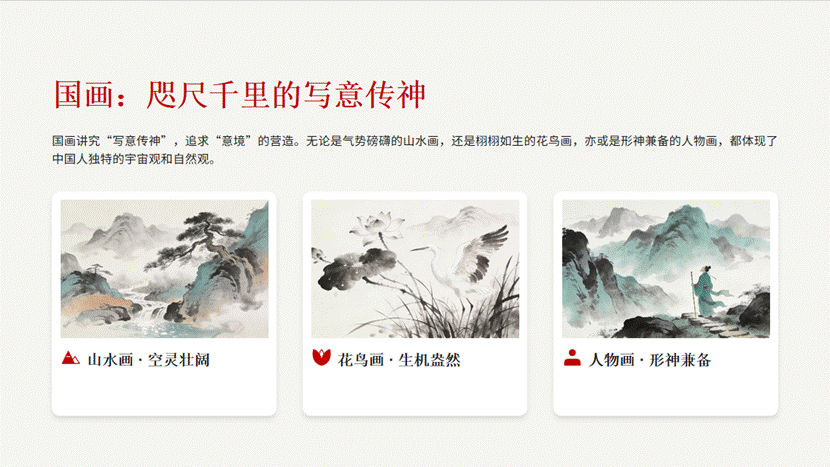Open the landscape painting thumbnail
The height and width of the screenshot is (467, 830).
[x=164, y=269]
